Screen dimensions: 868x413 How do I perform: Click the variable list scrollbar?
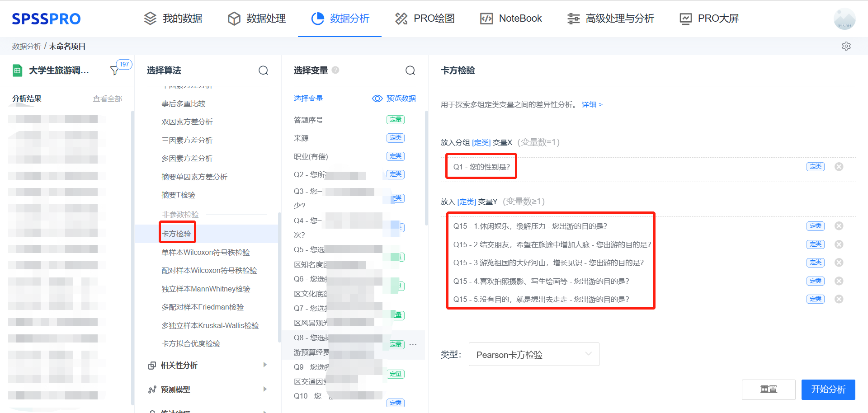(x=426, y=168)
